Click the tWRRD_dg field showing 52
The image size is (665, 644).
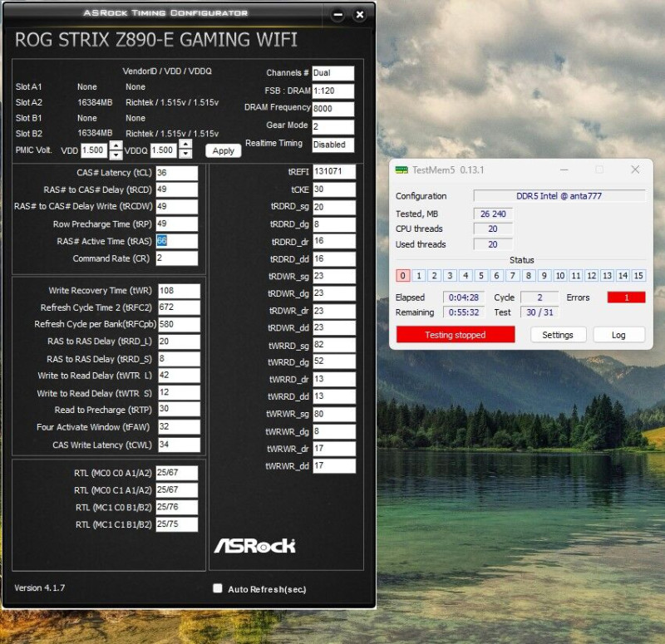334,361
